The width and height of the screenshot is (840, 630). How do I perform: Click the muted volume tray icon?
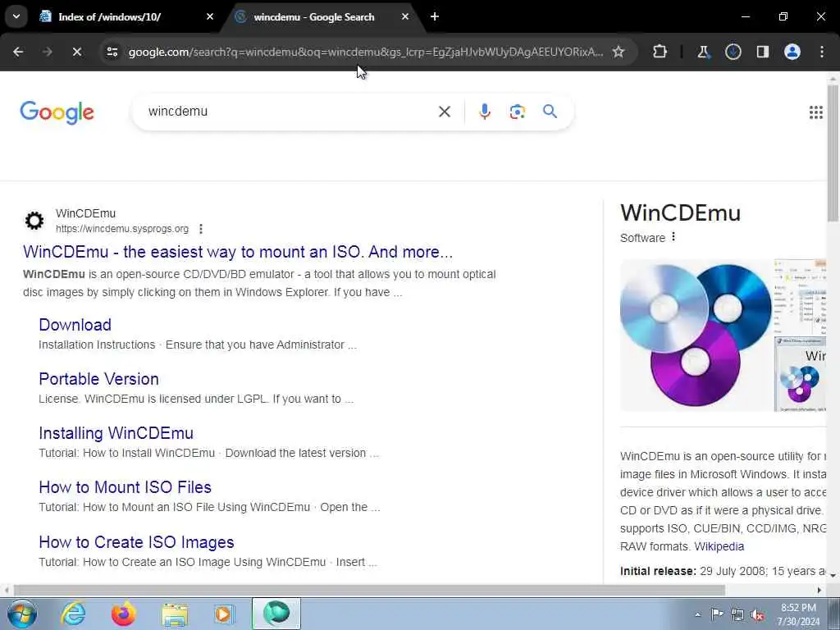pos(757,614)
